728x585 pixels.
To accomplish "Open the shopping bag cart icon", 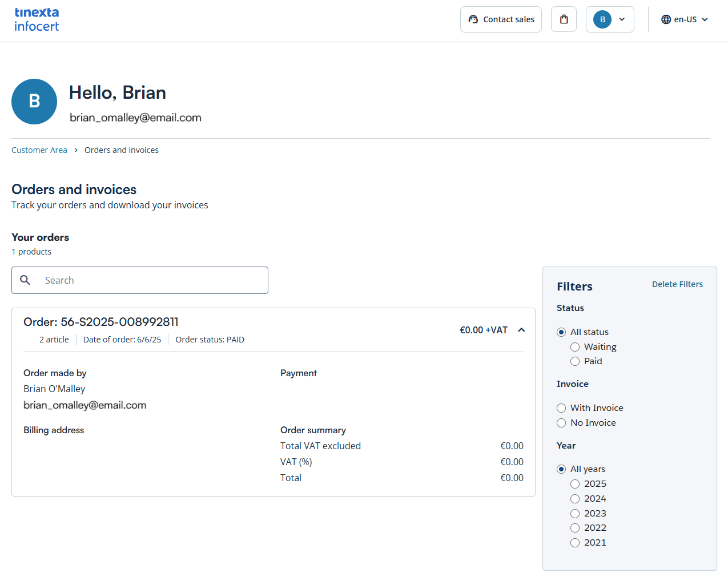I will point(564,19).
